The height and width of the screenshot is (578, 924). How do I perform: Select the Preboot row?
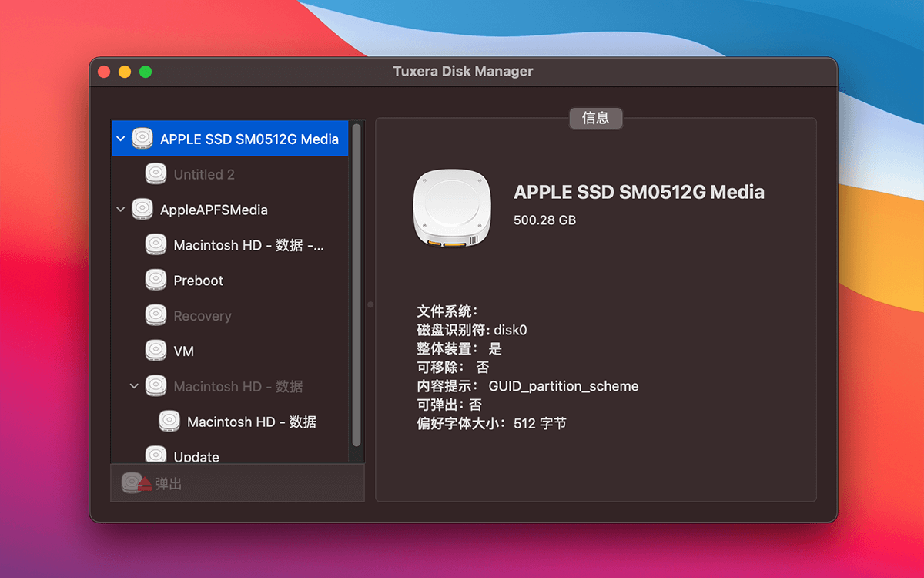pos(230,281)
